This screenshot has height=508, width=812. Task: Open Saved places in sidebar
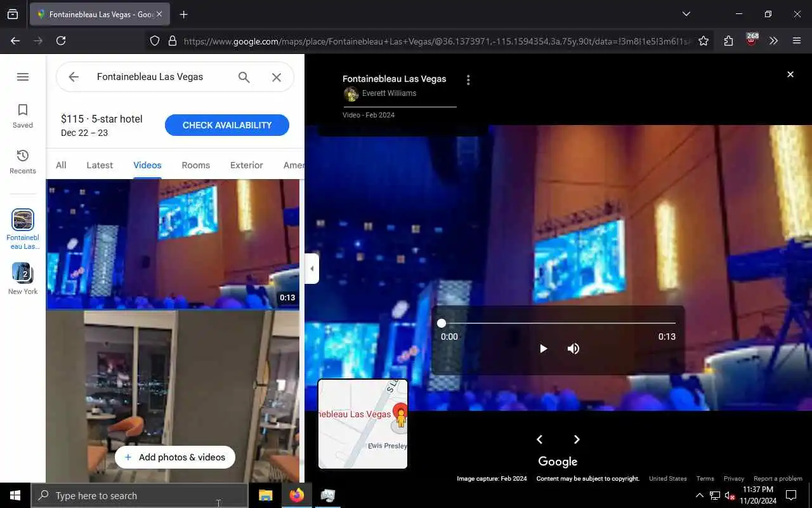click(23, 116)
